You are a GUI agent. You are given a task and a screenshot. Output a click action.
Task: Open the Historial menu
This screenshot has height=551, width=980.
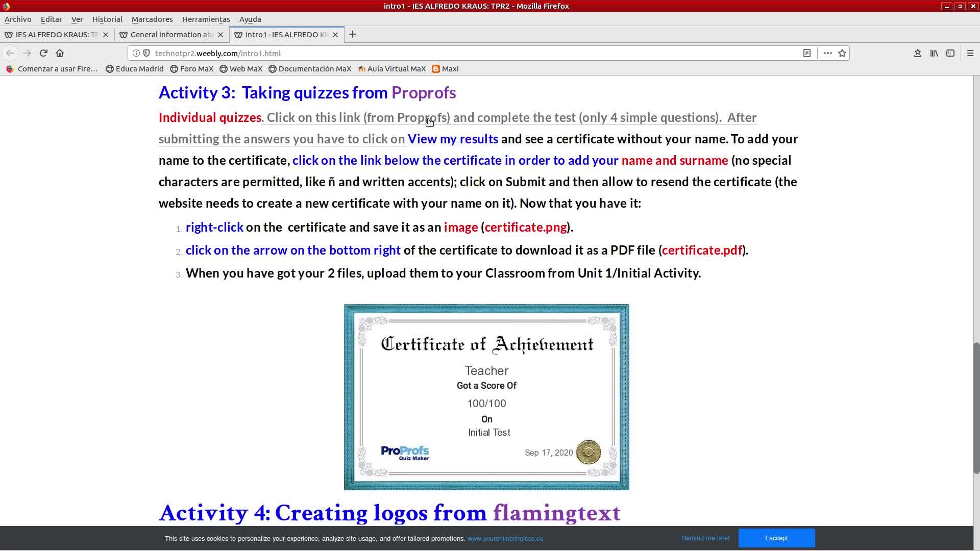pyautogui.click(x=107, y=19)
